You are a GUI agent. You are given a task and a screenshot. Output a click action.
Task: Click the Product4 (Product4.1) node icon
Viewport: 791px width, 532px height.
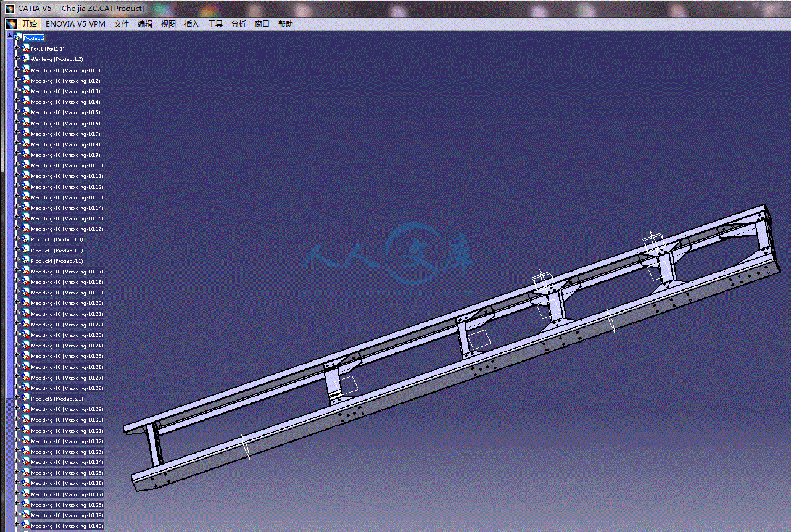[26, 260]
